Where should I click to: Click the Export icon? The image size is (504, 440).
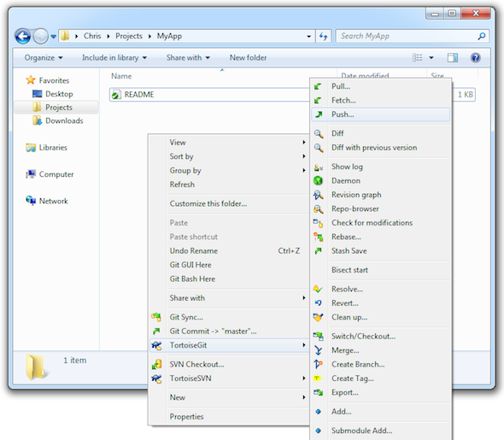pos(319,392)
